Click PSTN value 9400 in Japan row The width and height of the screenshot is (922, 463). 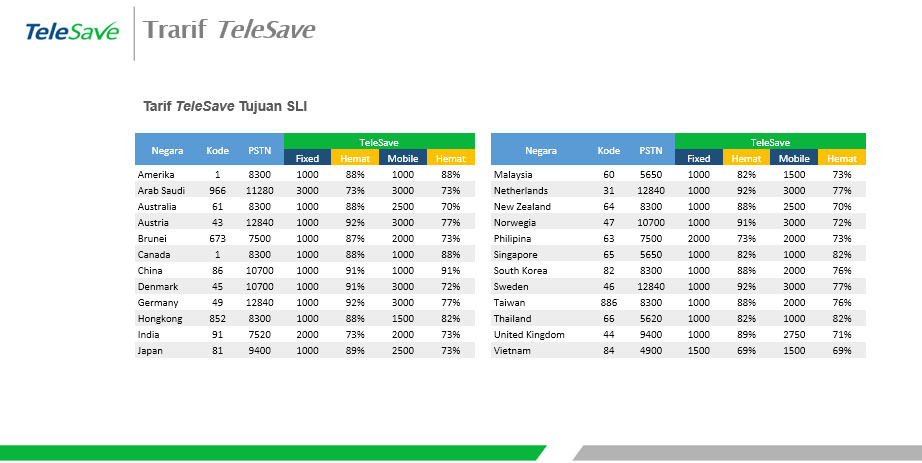click(x=259, y=351)
